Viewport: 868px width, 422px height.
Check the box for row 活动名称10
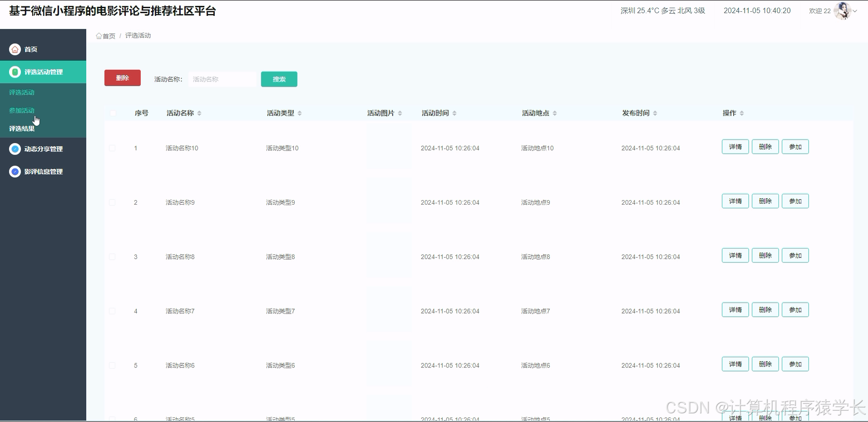(112, 148)
